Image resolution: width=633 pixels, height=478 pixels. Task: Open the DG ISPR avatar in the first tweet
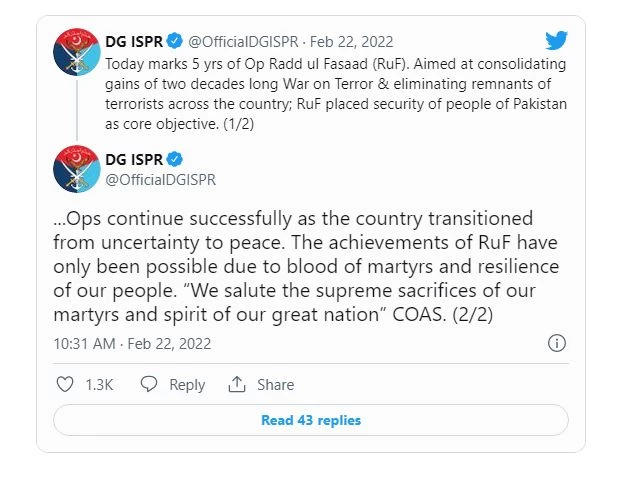76,54
